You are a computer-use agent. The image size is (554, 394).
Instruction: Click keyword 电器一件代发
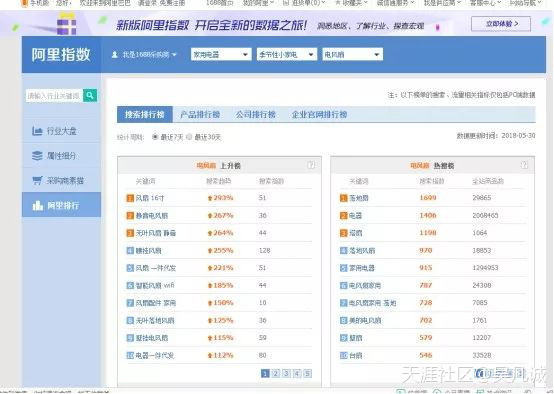click(x=155, y=355)
